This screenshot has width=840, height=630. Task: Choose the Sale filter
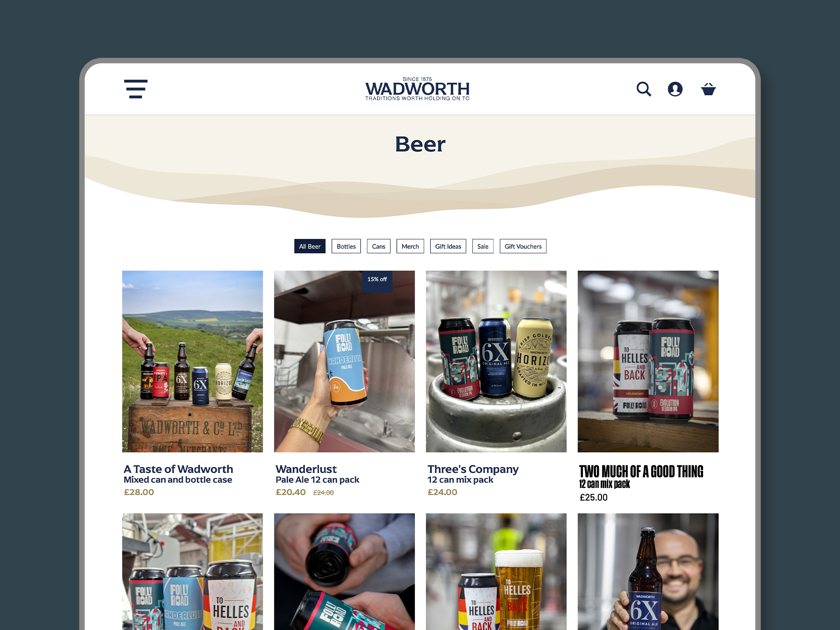tap(483, 247)
